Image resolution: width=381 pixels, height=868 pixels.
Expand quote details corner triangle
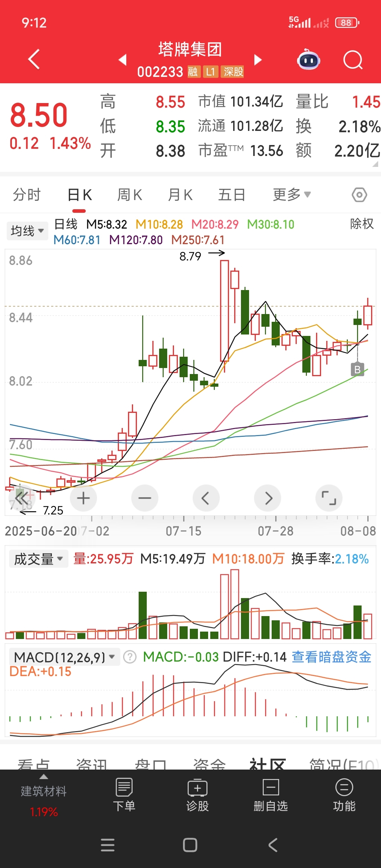(x=375, y=164)
